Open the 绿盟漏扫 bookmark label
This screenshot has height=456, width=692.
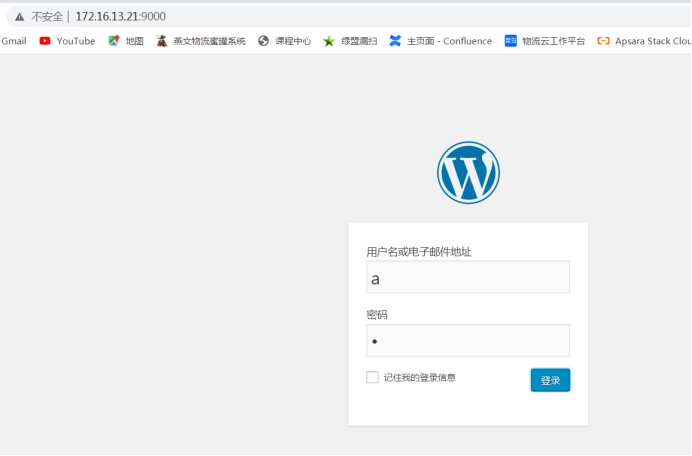point(359,41)
